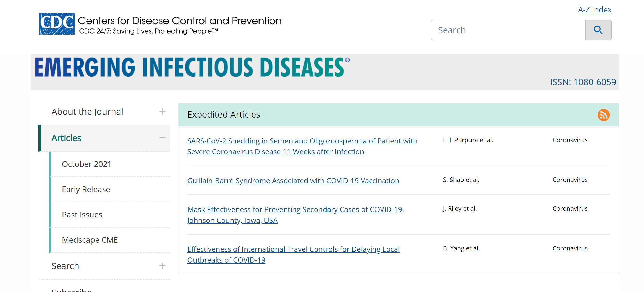Viewport: 644px width, 292px height.
Task: Go to Past Issues
Action: pyautogui.click(x=82, y=215)
